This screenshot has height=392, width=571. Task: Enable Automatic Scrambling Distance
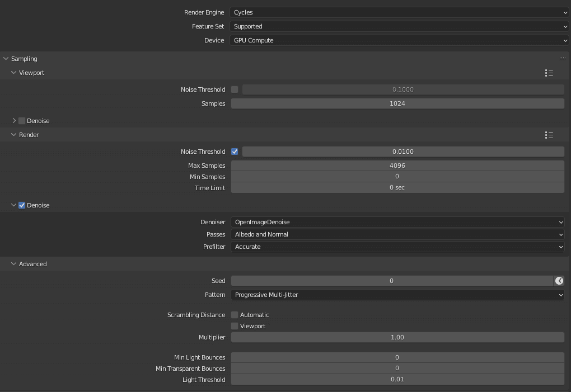pos(235,315)
